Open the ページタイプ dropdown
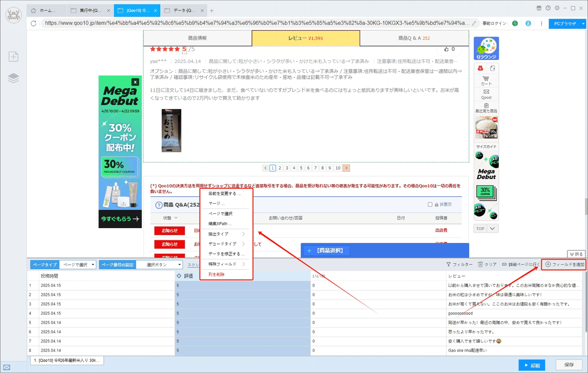The width and height of the screenshot is (588, 373). tap(77, 264)
